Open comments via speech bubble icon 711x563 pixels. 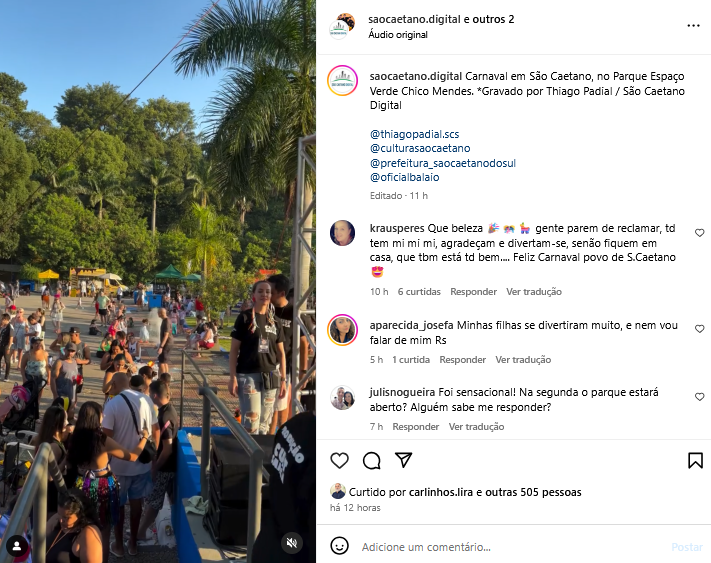371,461
